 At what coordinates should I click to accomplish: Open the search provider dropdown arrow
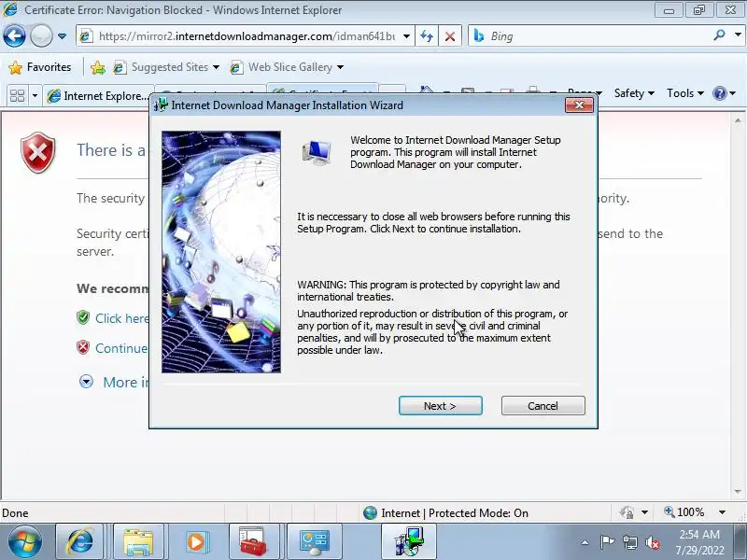(738, 35)
